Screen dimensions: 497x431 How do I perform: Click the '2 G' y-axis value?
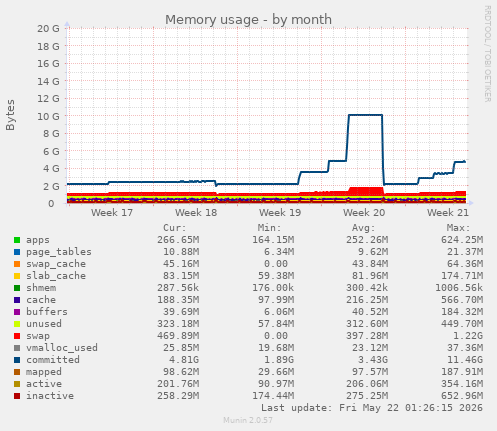click(51, 186)
